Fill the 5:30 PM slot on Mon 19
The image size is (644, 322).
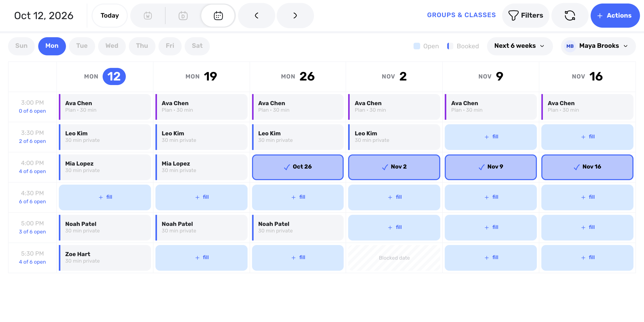[x=201, y=258]
